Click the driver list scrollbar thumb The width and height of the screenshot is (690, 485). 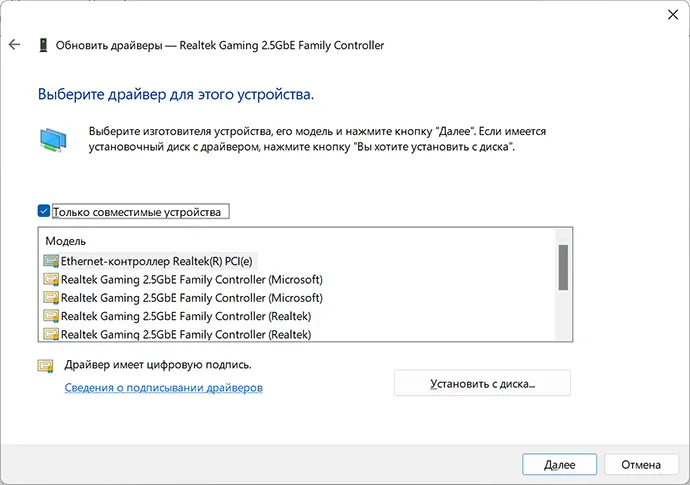click(563, 268)
